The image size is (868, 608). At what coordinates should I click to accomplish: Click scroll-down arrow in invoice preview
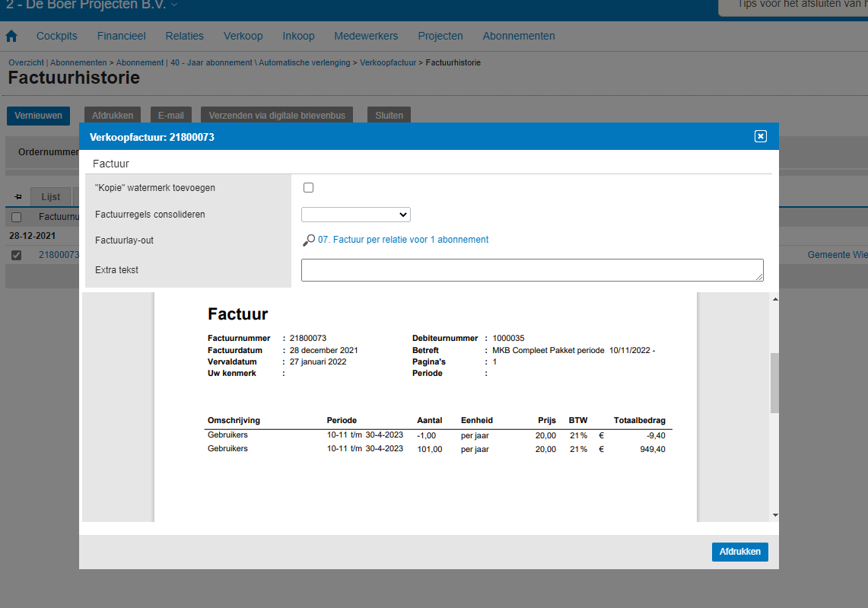point(775,515)
